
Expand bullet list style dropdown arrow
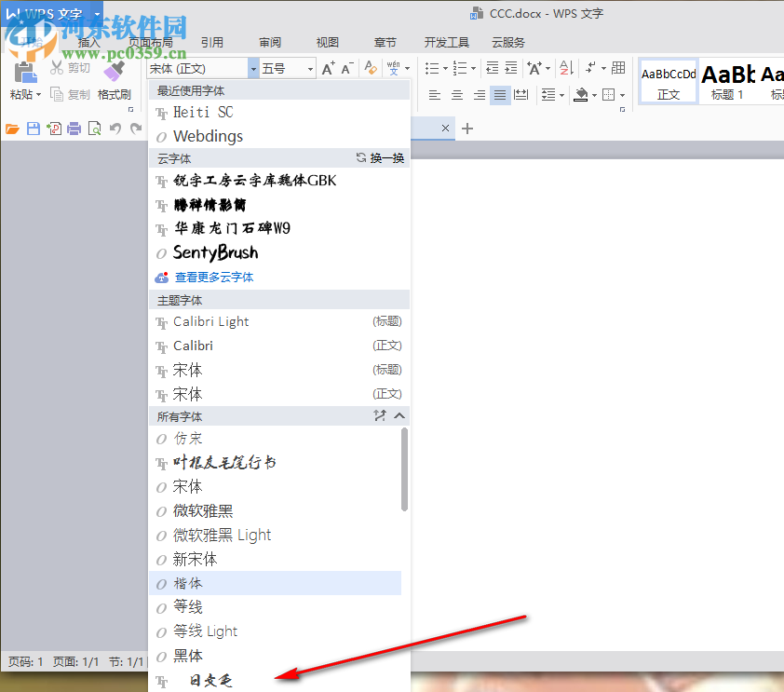pos(445,69)
